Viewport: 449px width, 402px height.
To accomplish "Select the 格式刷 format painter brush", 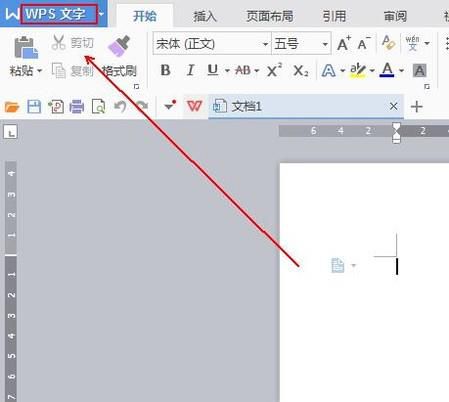I will click(x=119, y=46).
